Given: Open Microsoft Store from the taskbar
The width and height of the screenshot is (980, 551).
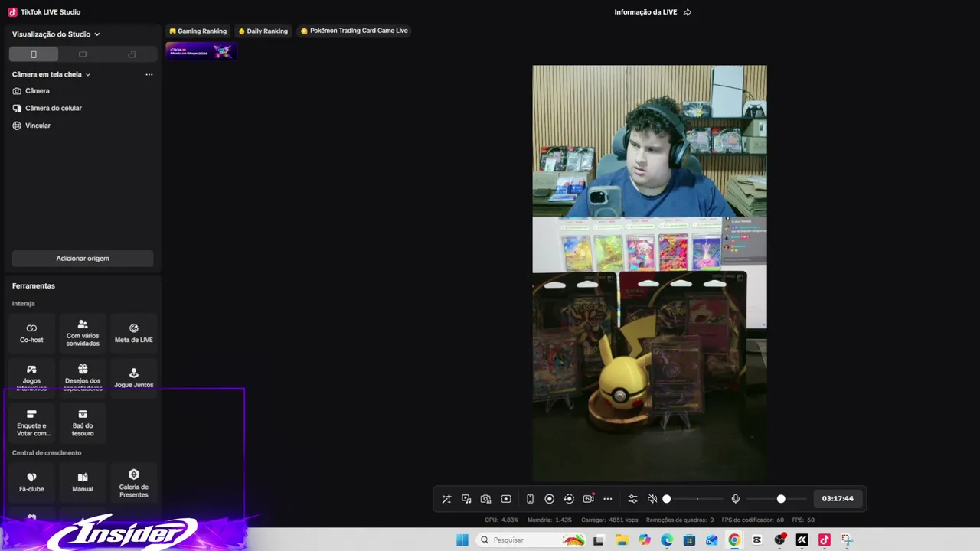Looking at the screenshot, I should click(x=689, y=540).
